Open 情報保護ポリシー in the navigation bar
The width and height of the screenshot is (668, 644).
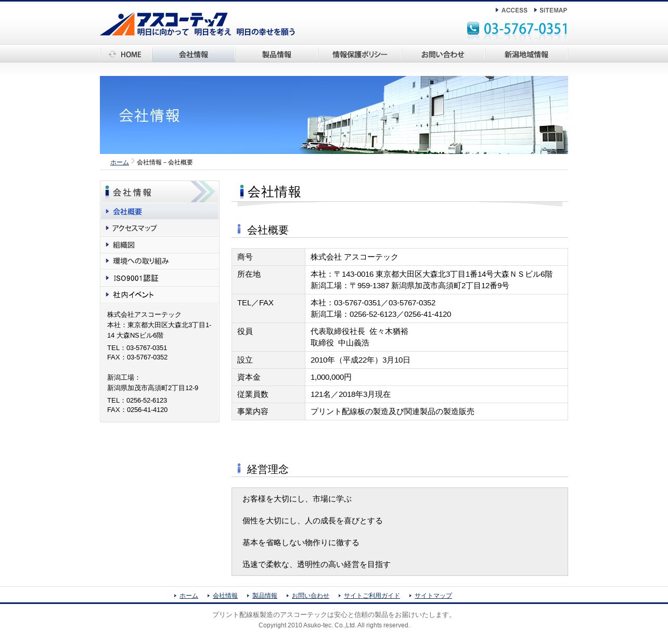pyautogui.click(x=360, y=55)
